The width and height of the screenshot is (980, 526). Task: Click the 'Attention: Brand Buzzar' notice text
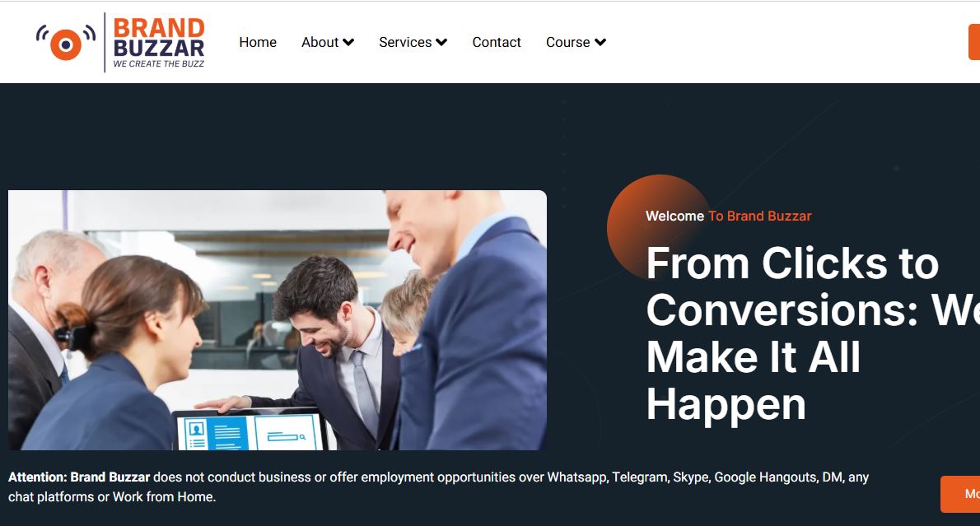point(79,477)
